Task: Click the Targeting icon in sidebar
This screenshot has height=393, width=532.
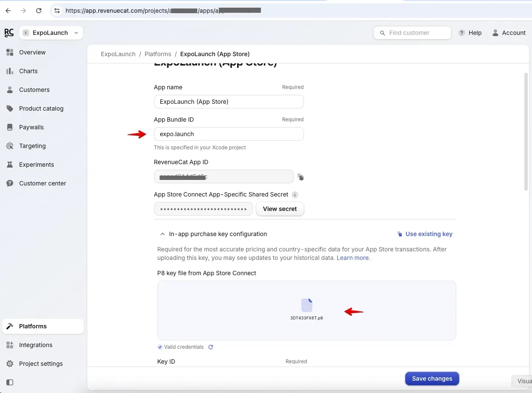Action: [x=10, y=146]
